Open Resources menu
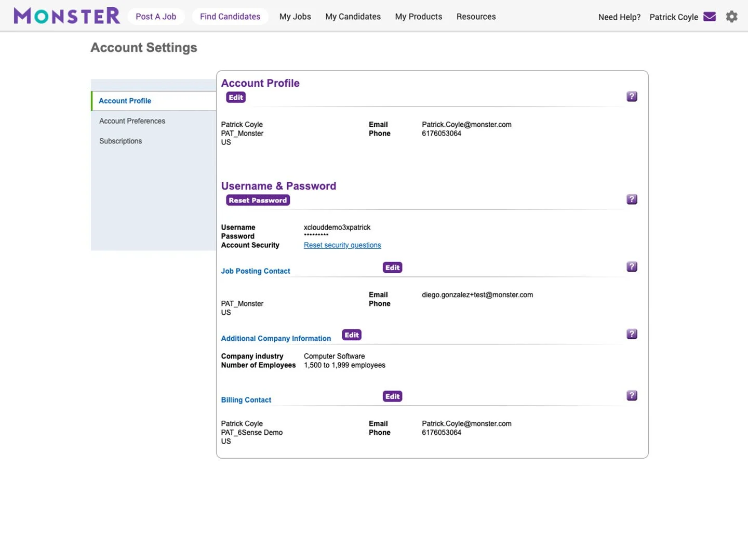The height and width of the screenshot is (560, 748). click(x=476, y=17)
